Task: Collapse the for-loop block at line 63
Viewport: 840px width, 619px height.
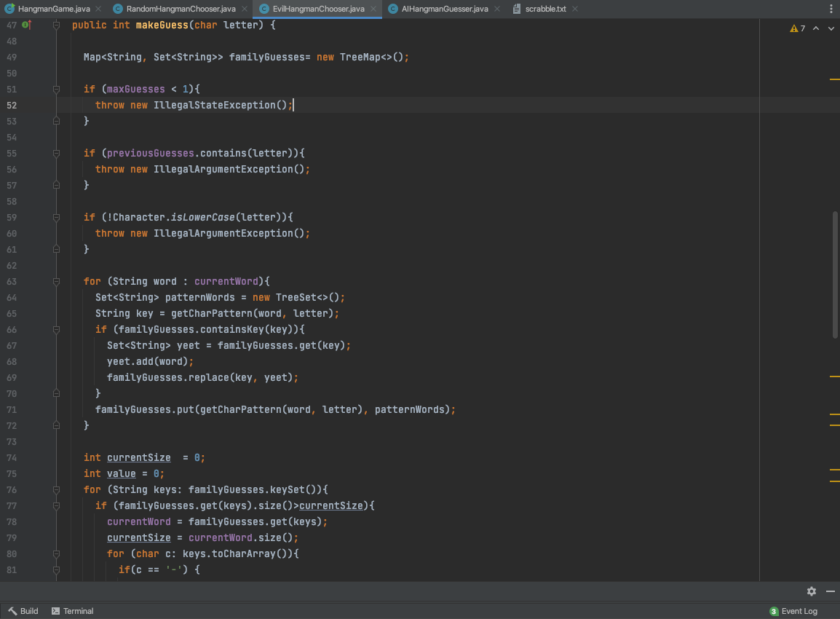Action: pyautogui.click(x=56, y=282)
